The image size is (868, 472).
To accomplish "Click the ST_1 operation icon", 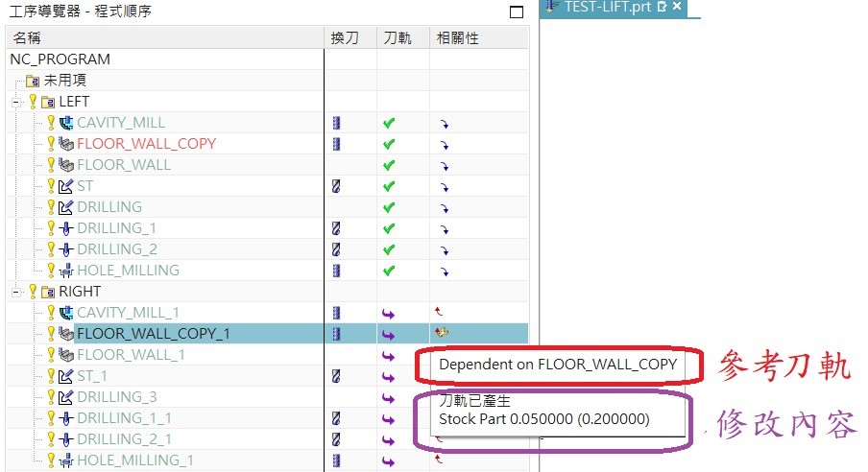I will 66,376.
